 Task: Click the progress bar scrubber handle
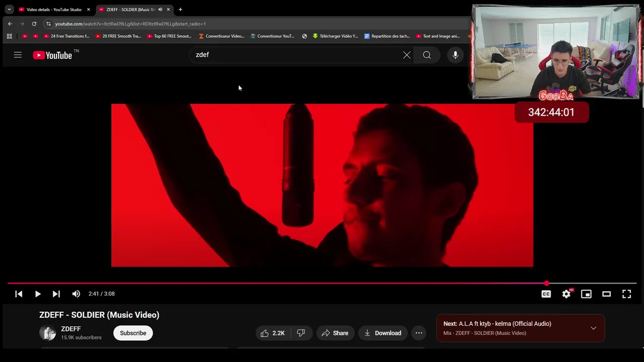(546, 284)
